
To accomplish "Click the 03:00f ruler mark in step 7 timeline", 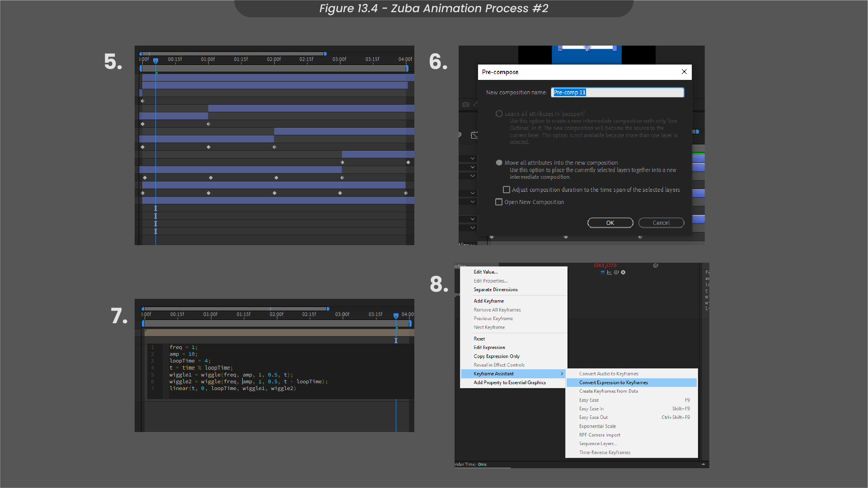I will coord(342,314).
